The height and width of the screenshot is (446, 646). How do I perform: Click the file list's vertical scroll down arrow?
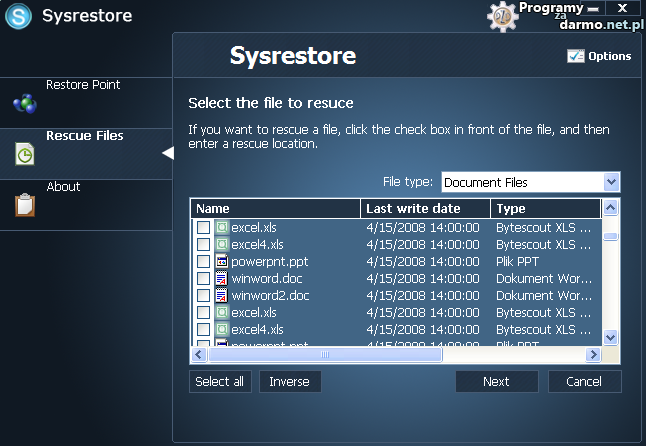[x=611, y=338]
